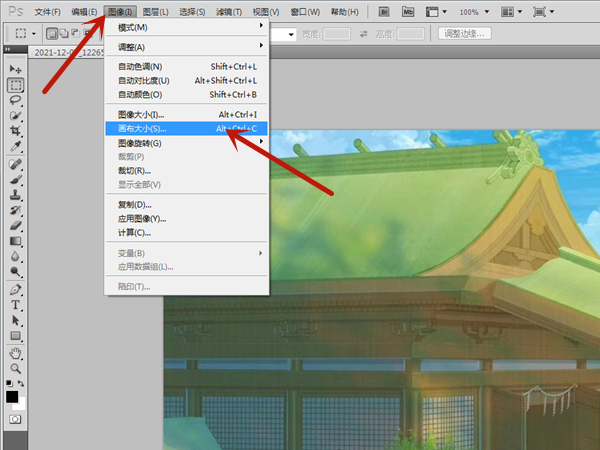Select the Quick Selection tool

(x=15, y=116)
